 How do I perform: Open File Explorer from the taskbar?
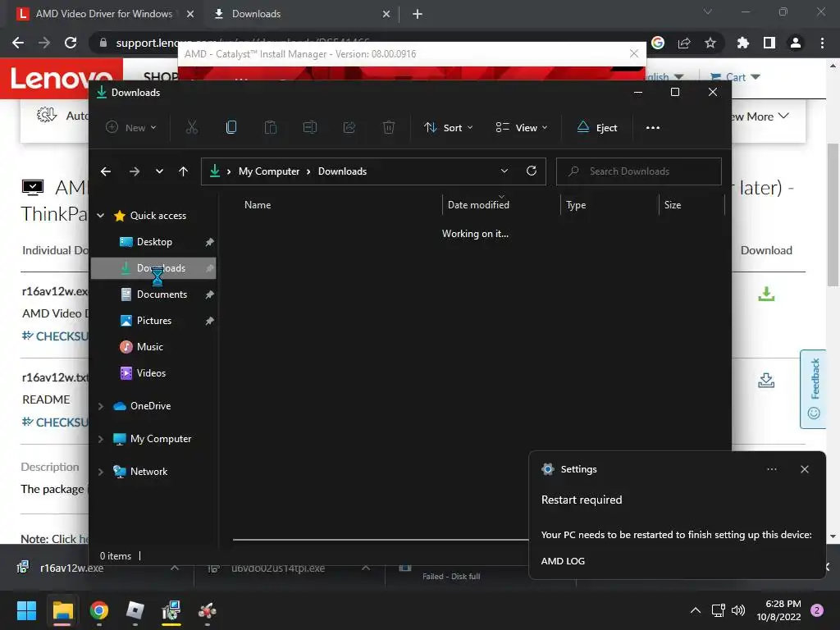62,610
